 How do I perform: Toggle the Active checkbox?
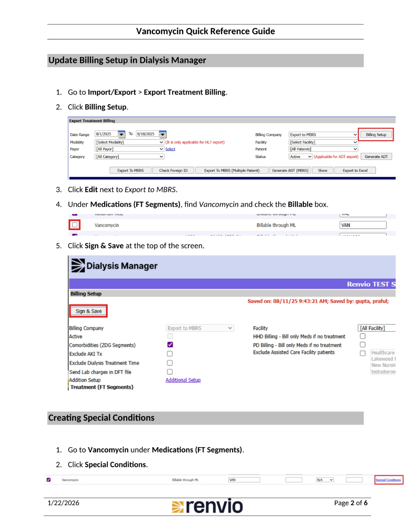pos(170,336)
